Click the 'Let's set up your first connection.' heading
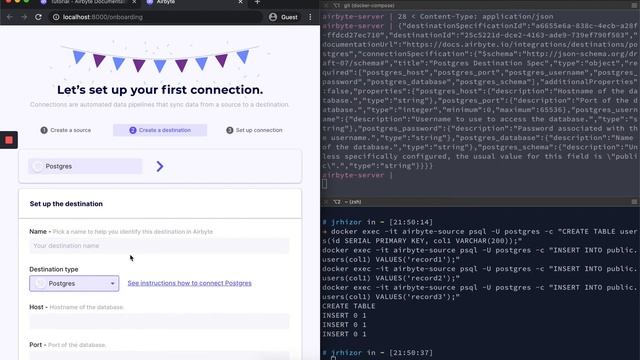This screenshot has height=360, width=640. point(160,90)
